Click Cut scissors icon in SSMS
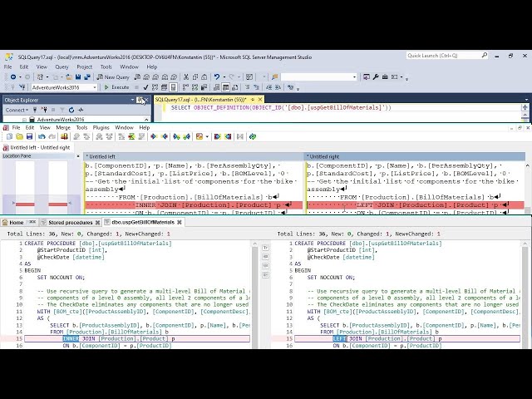 click(x=186, y=77)
